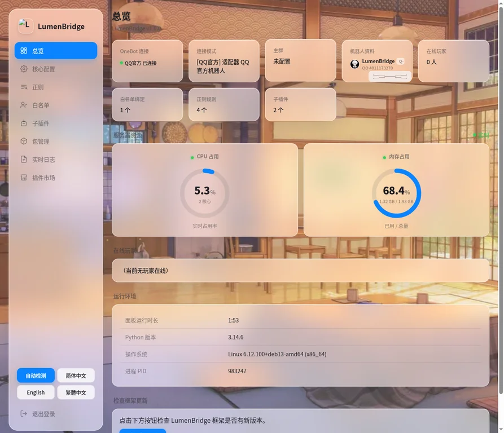Screen dimensions: 504x433
Task: Switch language to English
Action: tap(36, 392)
